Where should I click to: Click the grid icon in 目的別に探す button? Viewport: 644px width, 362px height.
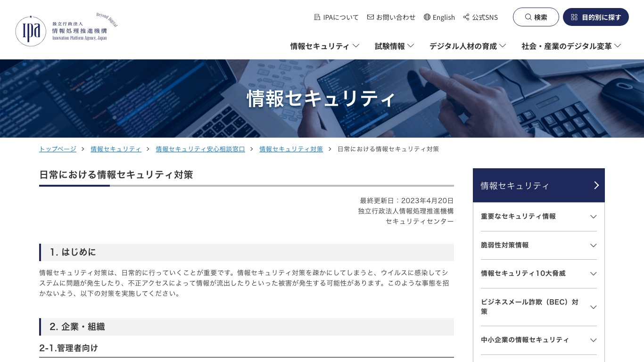coord(574,17)
